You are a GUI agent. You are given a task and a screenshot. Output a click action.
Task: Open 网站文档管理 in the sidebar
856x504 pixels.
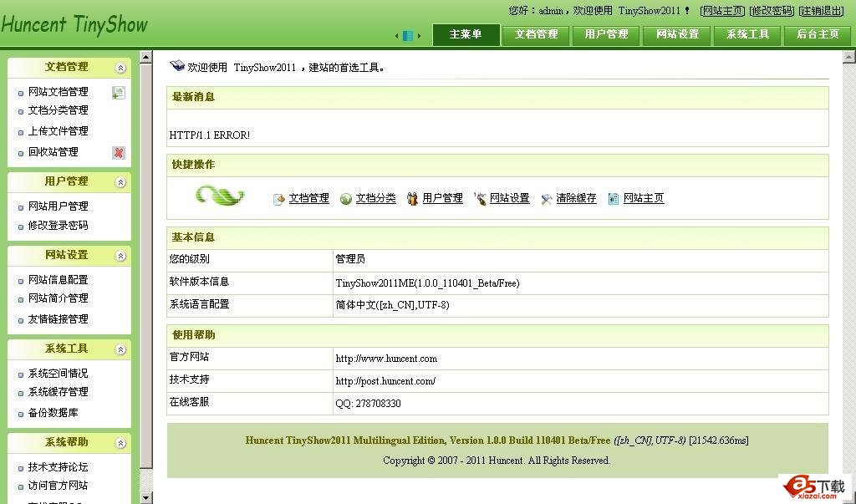pos(58,92)
